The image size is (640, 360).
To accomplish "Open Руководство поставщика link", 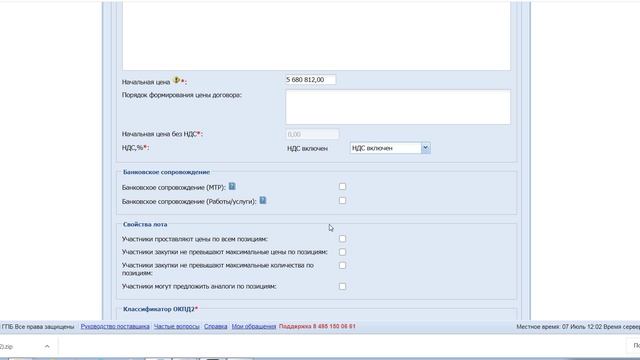I will coord(115,327).
